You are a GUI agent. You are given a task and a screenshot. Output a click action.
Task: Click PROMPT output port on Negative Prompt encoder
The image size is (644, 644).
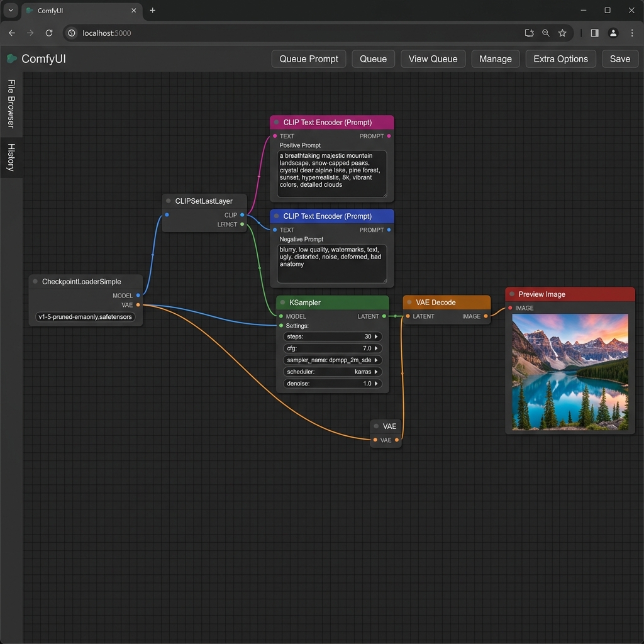(x=389, y=230)
